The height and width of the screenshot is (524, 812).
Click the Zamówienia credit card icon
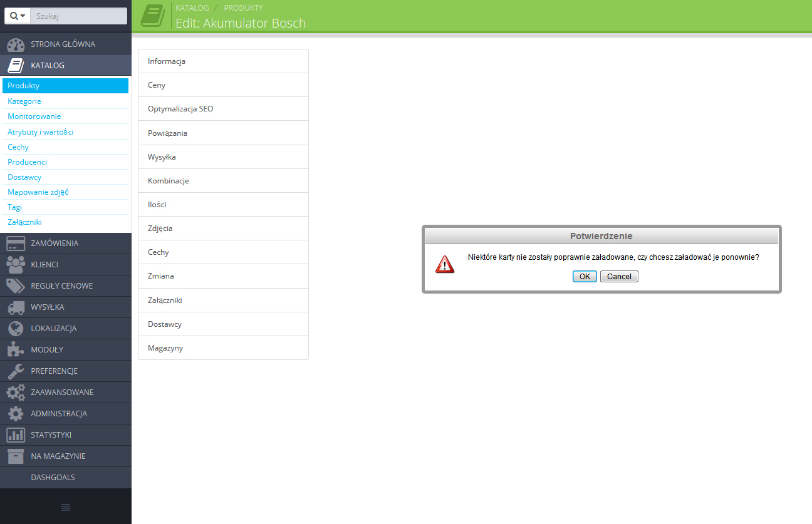click(x=16, y=244)
